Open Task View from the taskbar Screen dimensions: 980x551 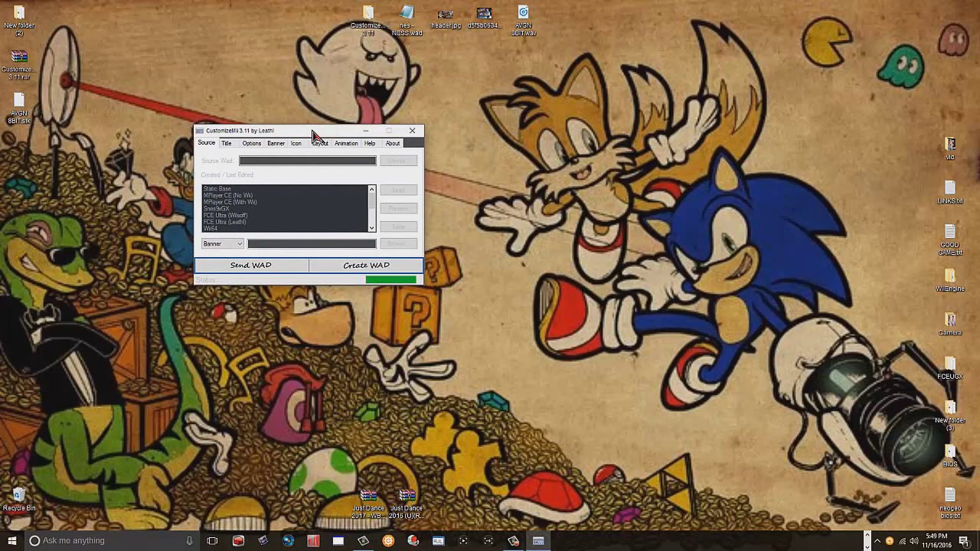point(212,540)
